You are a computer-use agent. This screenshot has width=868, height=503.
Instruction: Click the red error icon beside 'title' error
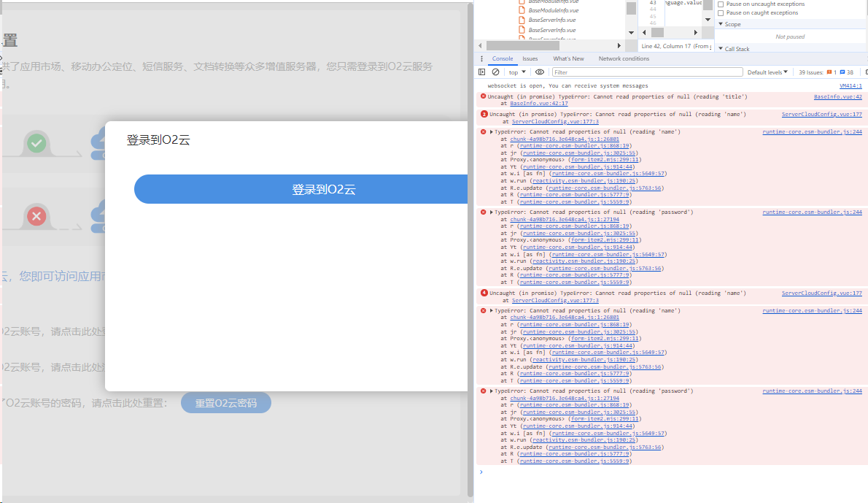coord(483,96)
